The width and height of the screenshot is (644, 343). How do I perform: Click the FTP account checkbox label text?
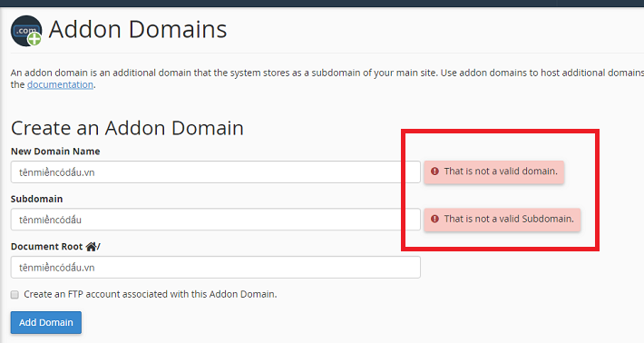click(151, 294)
